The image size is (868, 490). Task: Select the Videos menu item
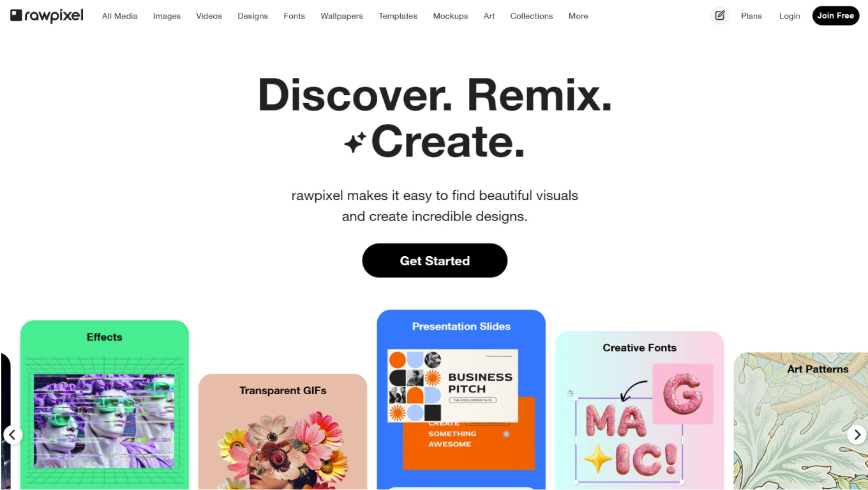[209, 16]
